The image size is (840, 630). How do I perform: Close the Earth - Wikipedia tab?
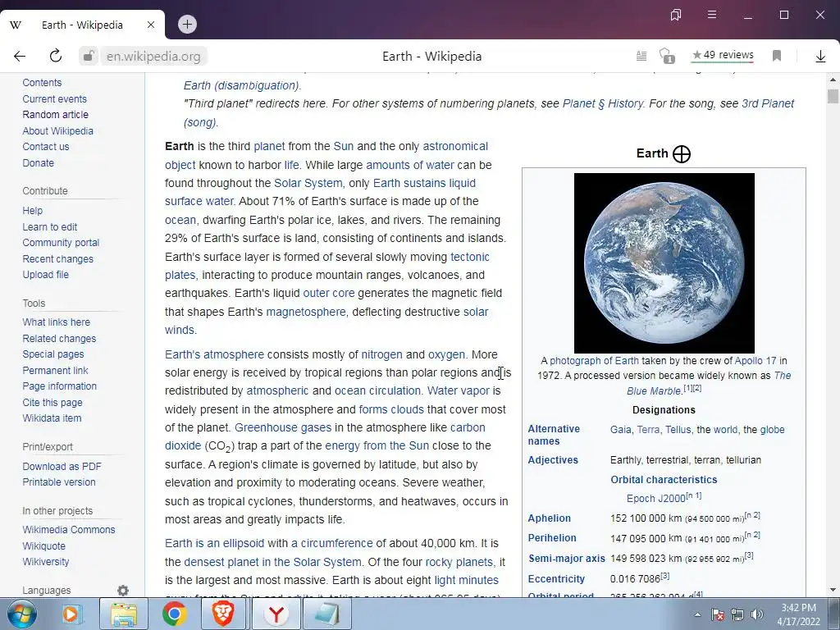tap(151, 25)
